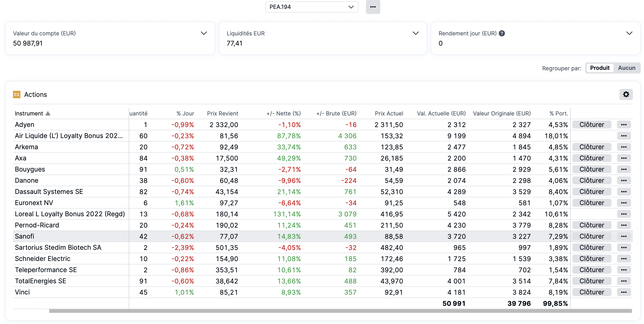Click the three-dots menu next to PEA.194
The height and width of the screenshot is (324, 644).
click(x=373, y=7)
